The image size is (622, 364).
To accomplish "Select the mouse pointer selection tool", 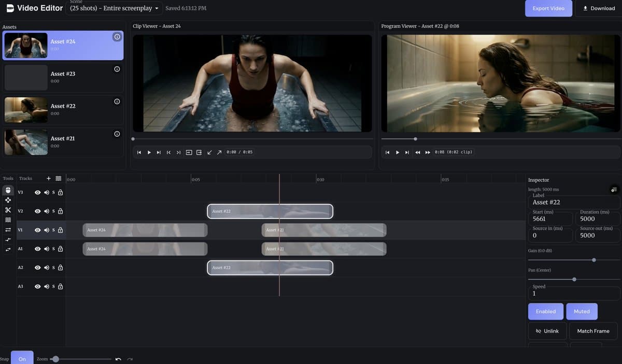I will (x=8, y=190).
